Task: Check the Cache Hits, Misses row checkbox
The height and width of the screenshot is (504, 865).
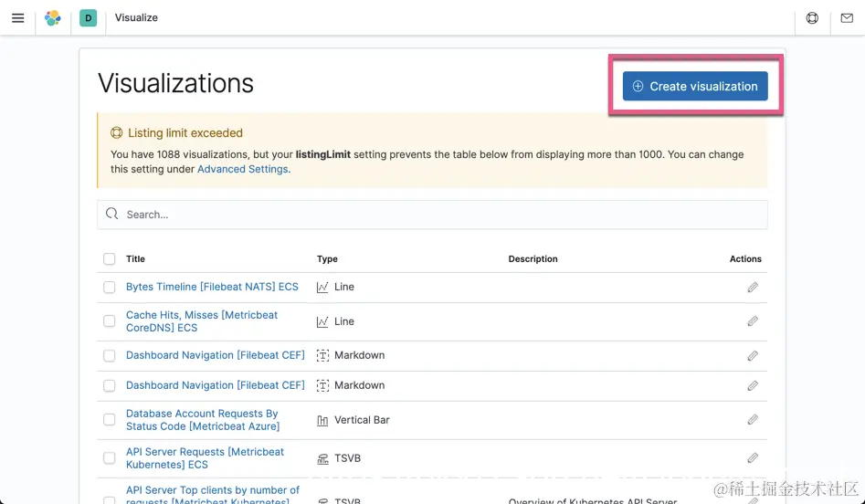Action: coord(110,321)
